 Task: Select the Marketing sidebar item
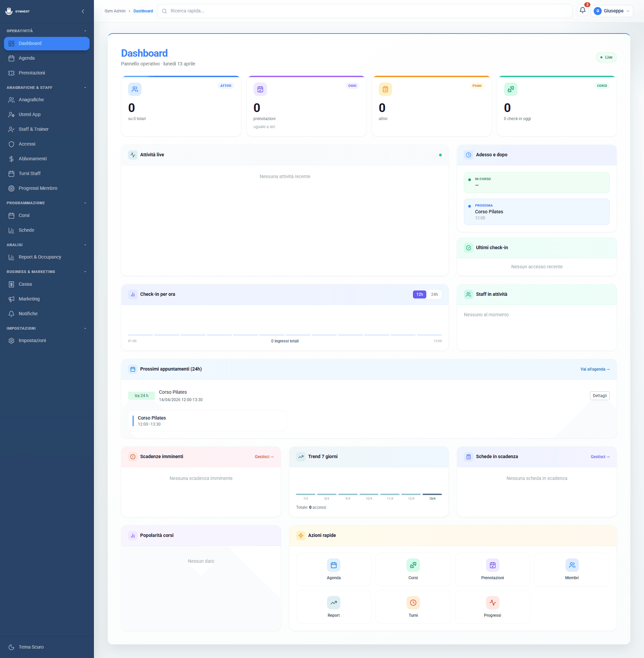point(29,298)
